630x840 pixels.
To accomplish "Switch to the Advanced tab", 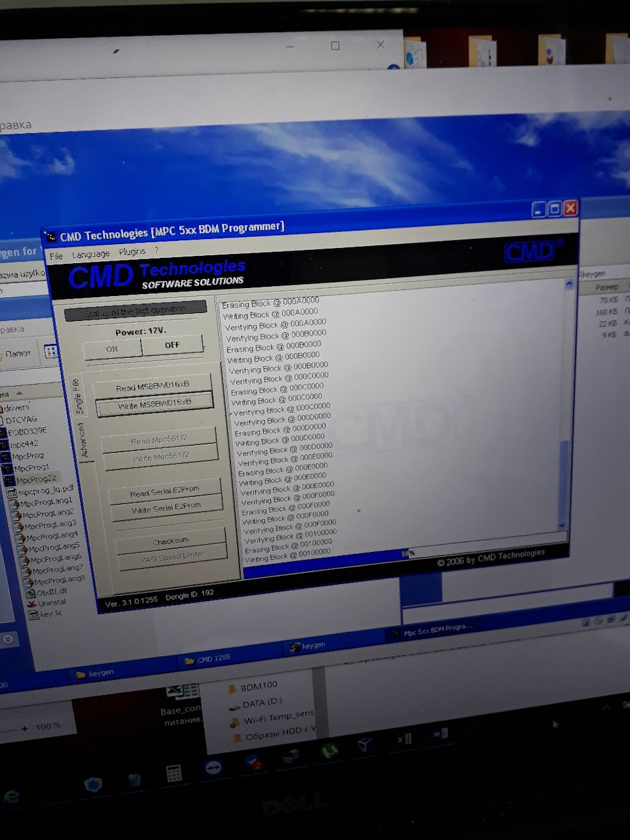I will [83, 440].
